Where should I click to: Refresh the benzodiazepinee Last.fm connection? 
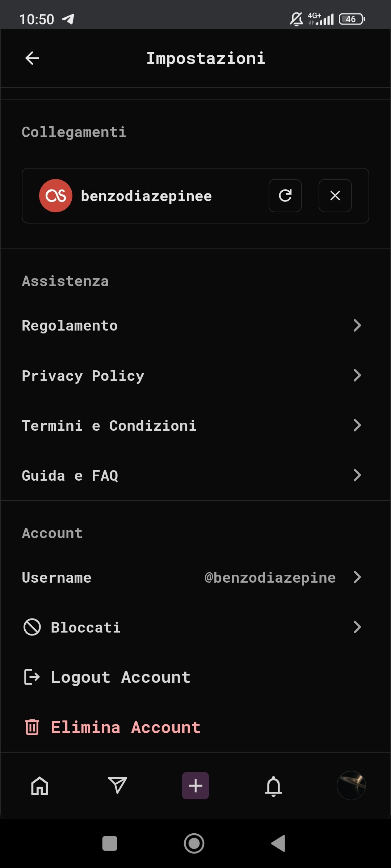pos(285,196)
